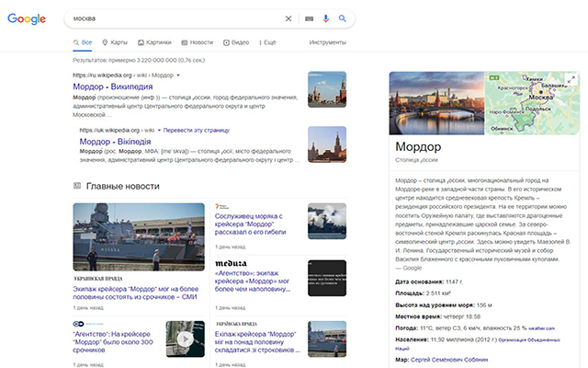Click the Местное время fact row

pos(437,316)
